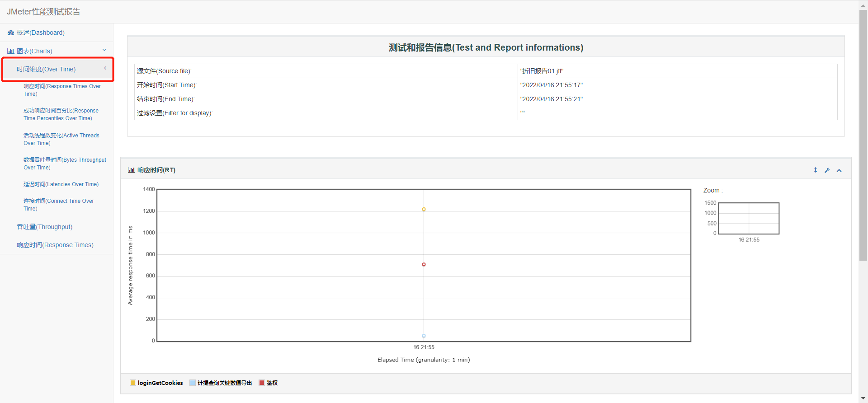Click the Average response time axis label
Viewport: 868px width, 403px height.
(x=131, y=265)
